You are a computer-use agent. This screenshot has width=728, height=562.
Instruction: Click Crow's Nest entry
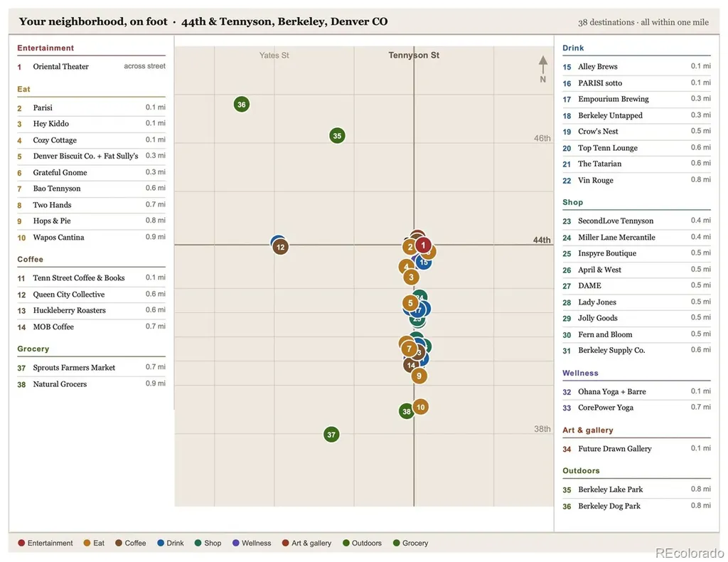636,132
